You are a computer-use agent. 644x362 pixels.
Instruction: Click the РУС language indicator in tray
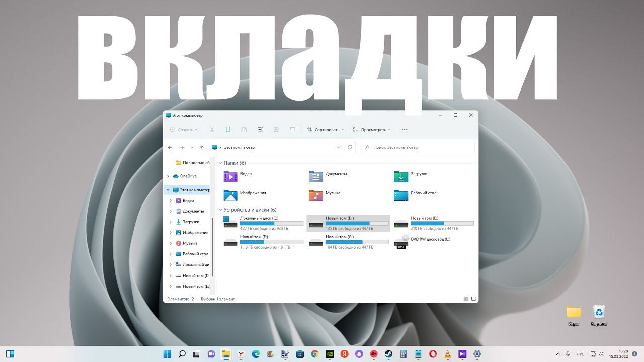(x=580, y=354)
